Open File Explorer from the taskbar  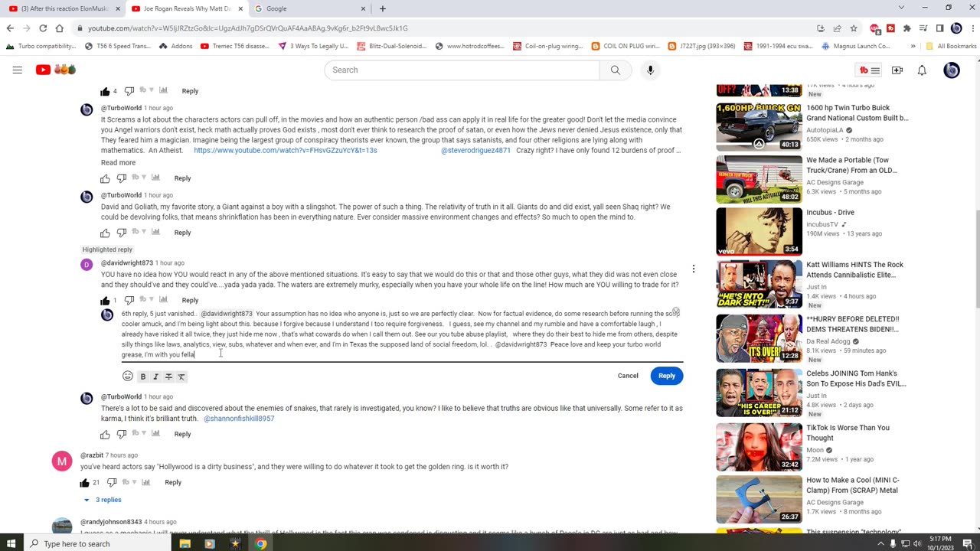tap(185, 543)
